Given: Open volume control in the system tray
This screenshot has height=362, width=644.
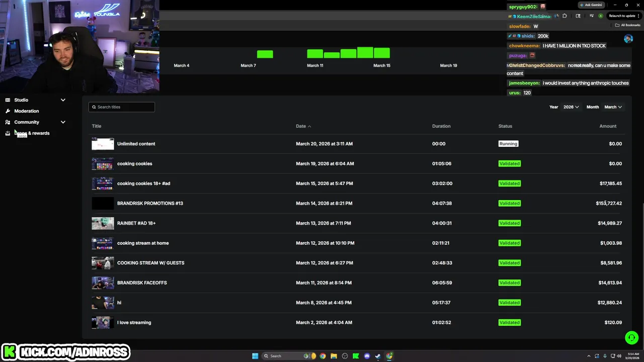Looking at the screenshot, I should [619, 356].
